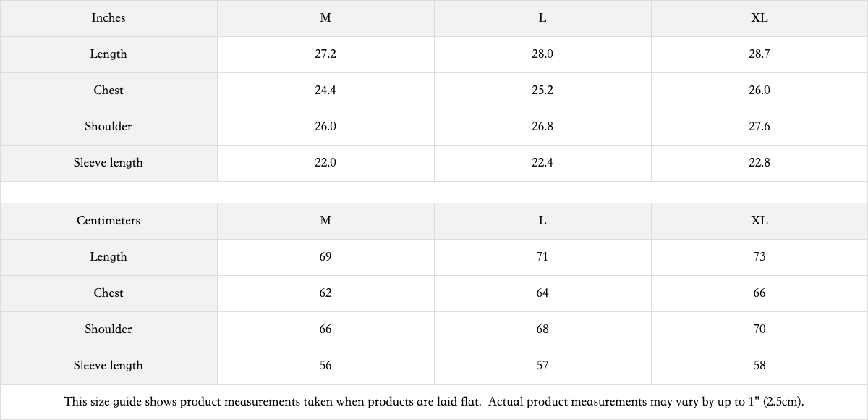Select the 28.7 length value
The image size is (868, 420).
pyautogui.click(x=759, y=54)
